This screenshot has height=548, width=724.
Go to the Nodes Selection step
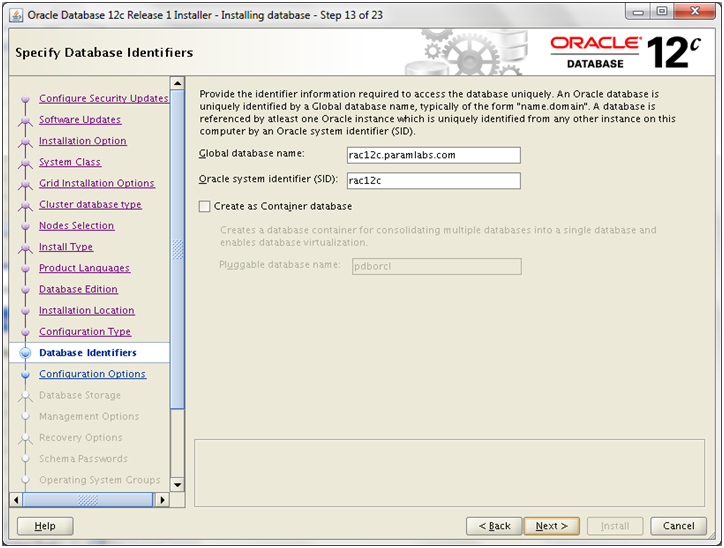(x=76, y=226)
